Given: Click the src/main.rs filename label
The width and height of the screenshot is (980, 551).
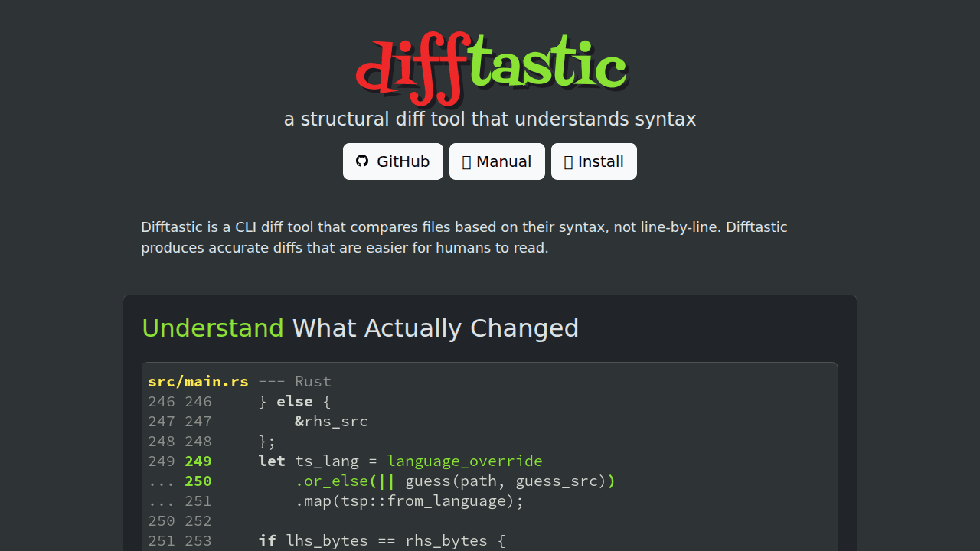Looking at the screenshot, I should pyautogui.click(x=198, y=381).
